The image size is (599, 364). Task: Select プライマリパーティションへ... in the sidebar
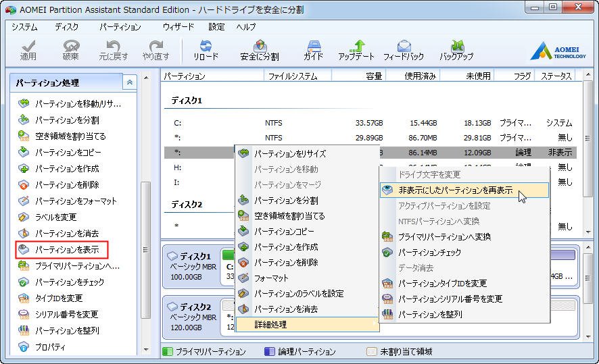pos(69,265)
